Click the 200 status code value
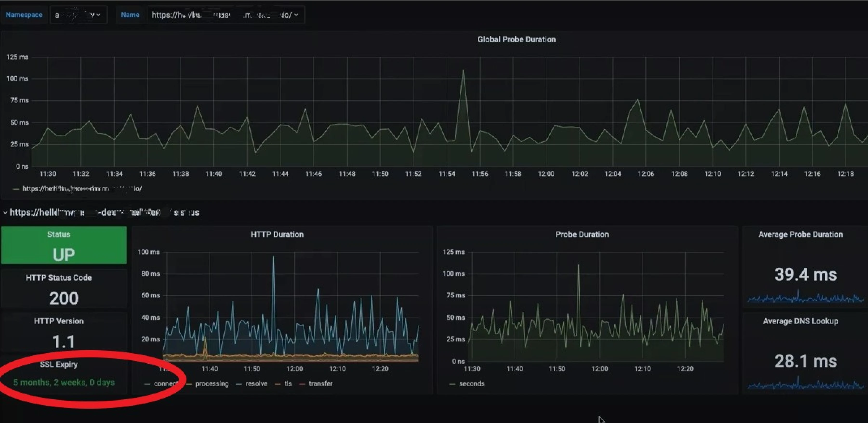The height and width of the screenshot is (423, 868). point(64,298)
